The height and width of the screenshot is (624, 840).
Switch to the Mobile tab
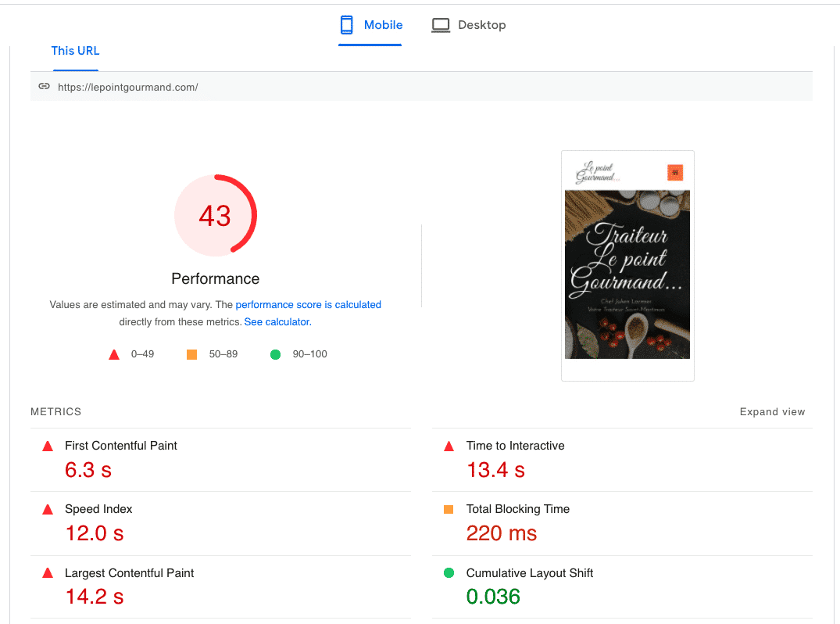tap(370, 24)
